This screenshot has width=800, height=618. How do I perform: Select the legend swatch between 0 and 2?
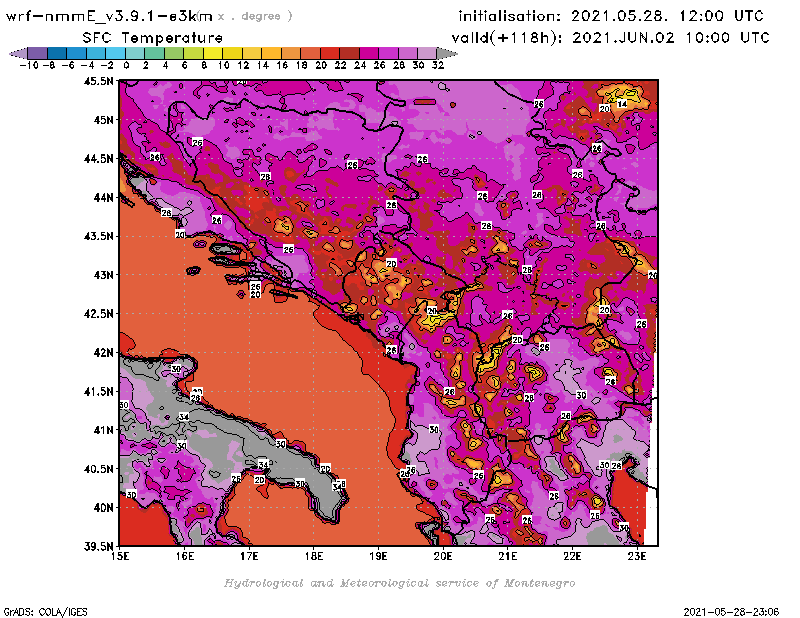coord(135,53)
